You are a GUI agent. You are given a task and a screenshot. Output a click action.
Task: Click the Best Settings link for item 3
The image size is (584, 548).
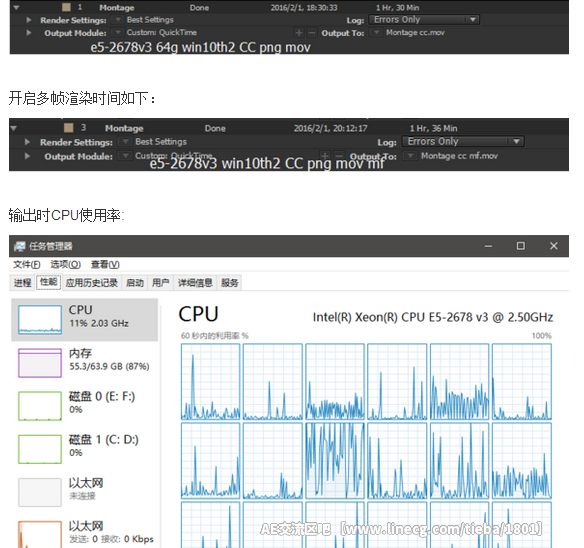tap(161, 142)
